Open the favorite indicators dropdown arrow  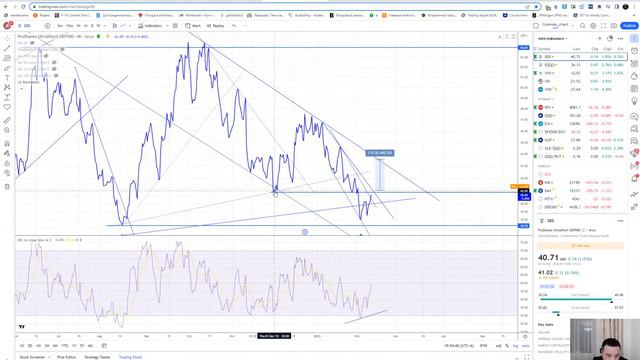[167, 26]
